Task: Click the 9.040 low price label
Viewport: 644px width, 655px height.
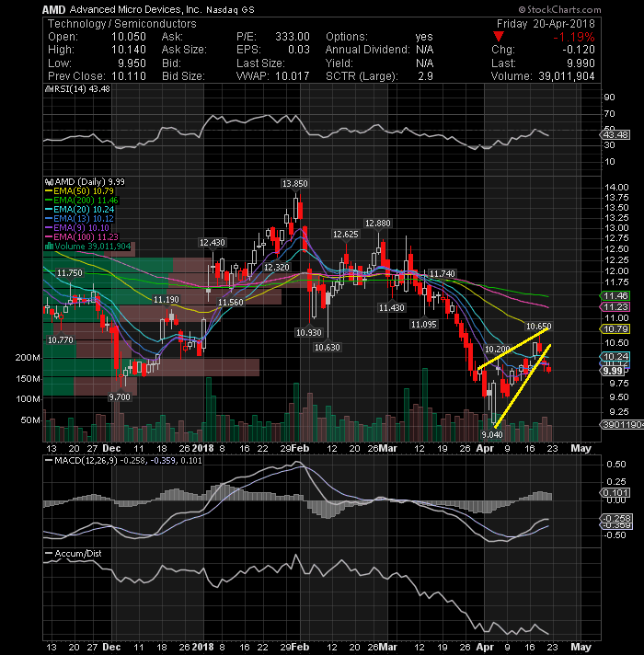Action: coord(492,435)
